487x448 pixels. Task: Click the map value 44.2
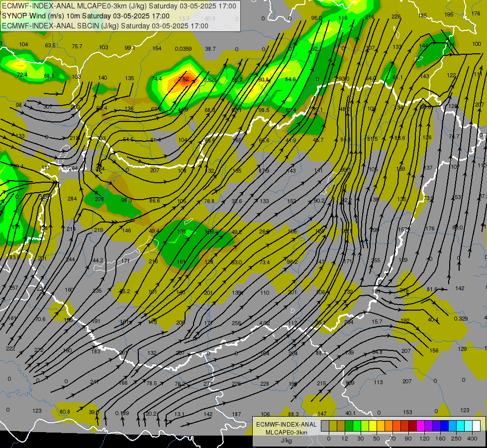pyautogui.click(x=98, y=260)
